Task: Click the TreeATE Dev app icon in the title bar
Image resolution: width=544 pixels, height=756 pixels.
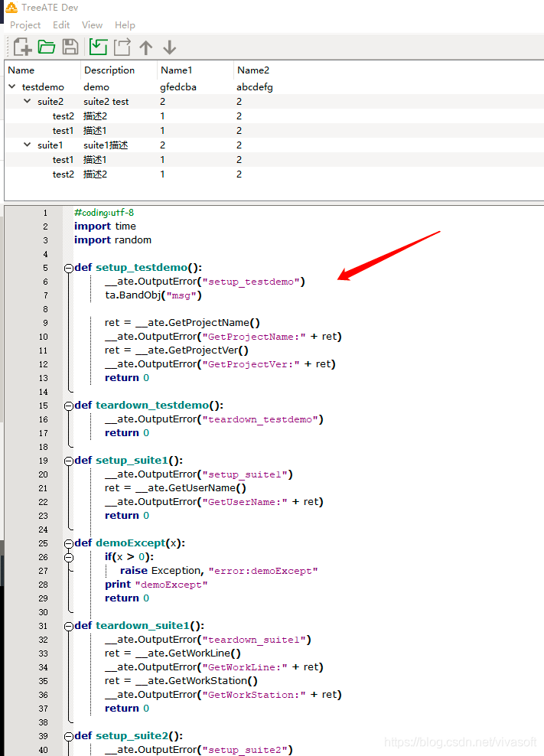Action: [11, 7]
